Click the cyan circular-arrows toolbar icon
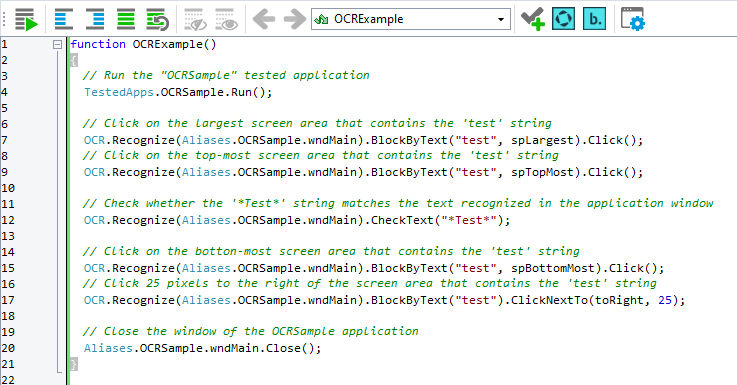737x385 pixels. point(564,19)
